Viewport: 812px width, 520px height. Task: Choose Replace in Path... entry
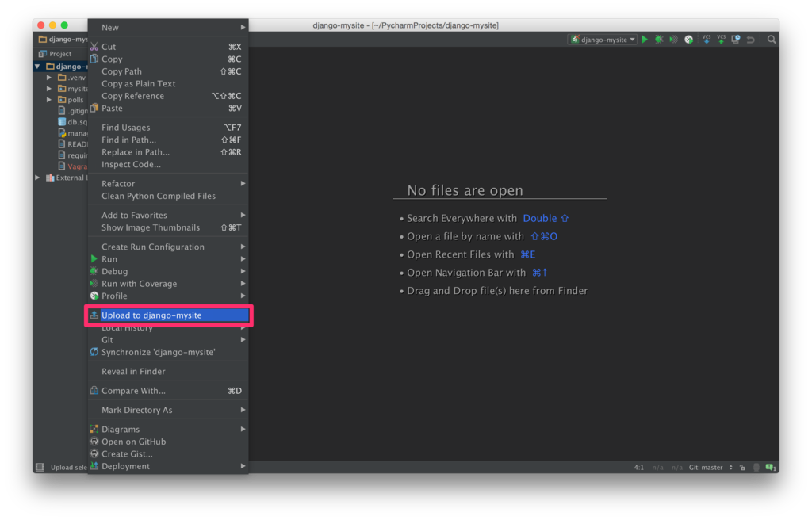(168, 152)
